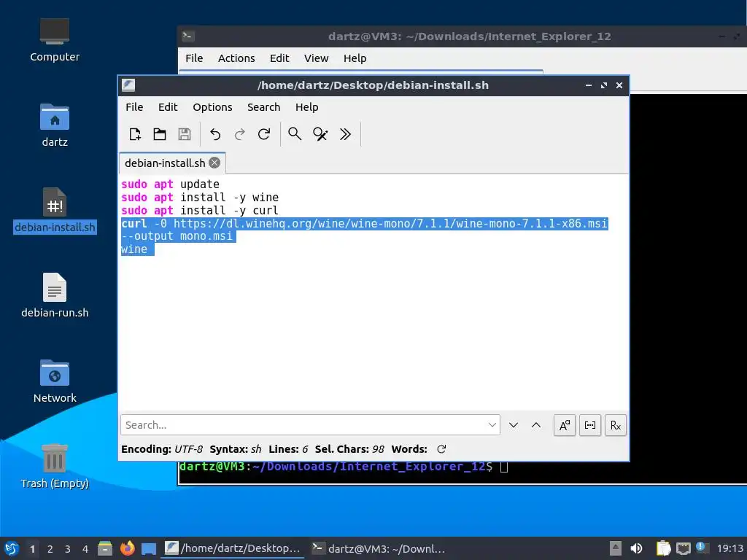Expand more toolbar items chevron
747x560 pixels.
[345, 134]
